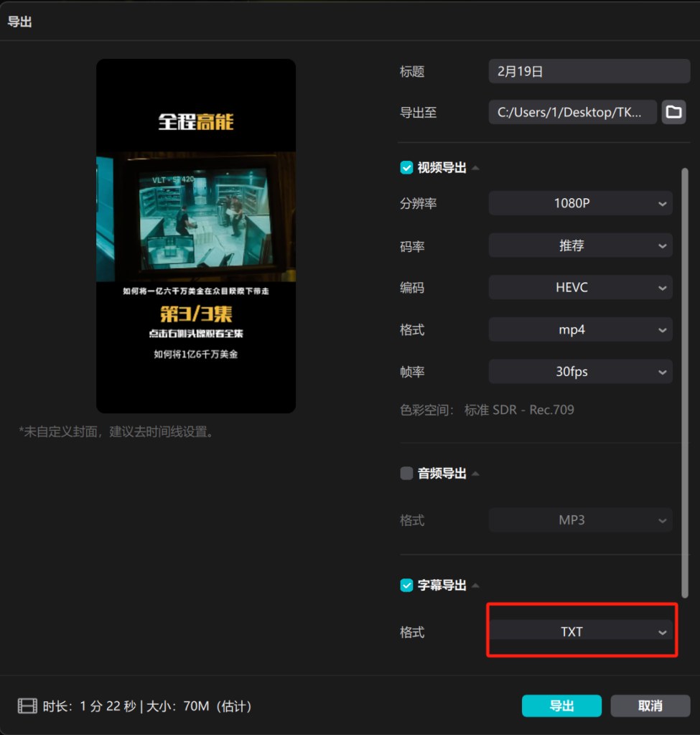Image resolution: width=700 pixels, height=735 pixels.
Task: Uncheck the 视频导出 checkbox
Action: pos(406,168)
